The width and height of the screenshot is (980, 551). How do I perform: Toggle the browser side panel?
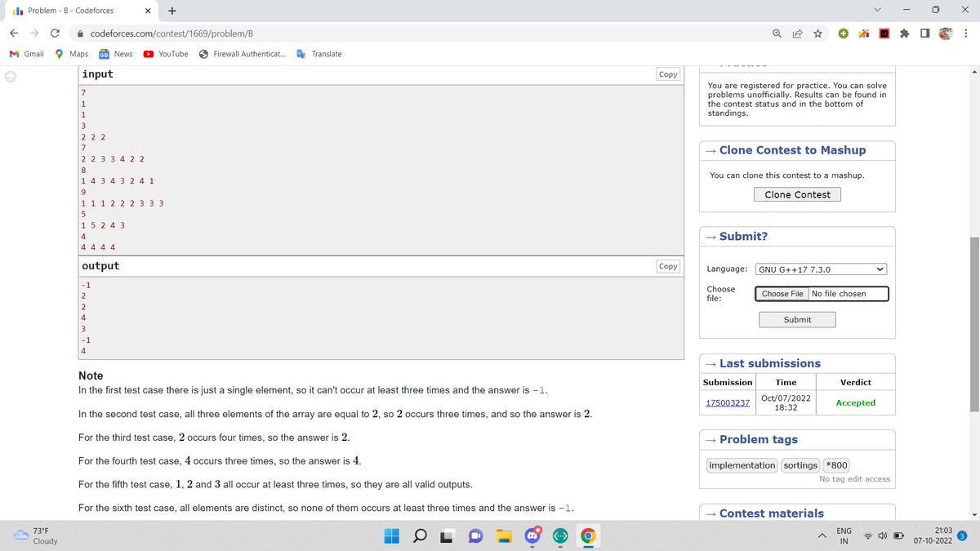click(924, 33)
